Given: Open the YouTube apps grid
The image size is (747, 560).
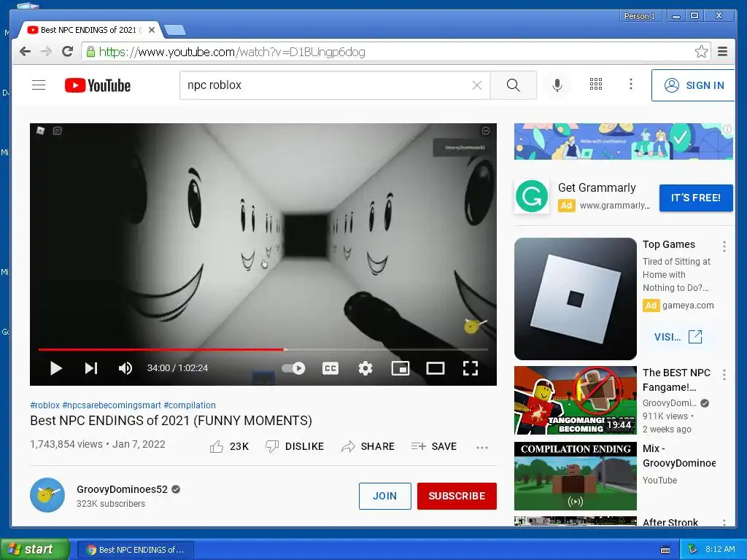Looking at the screenshot, I should point(595,85).
